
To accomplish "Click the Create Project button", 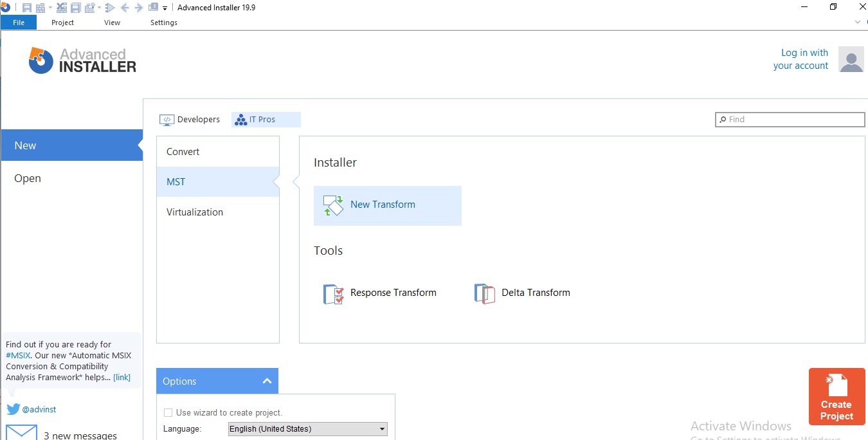I will click(x=836, y=397).
